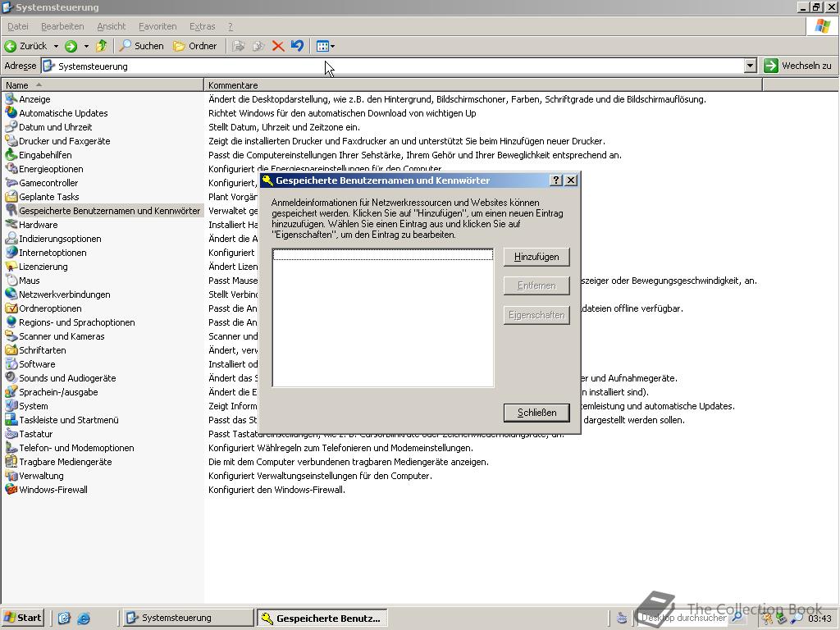Open the Start menu
Screen dimensions: 840x630
pos(22,618)
